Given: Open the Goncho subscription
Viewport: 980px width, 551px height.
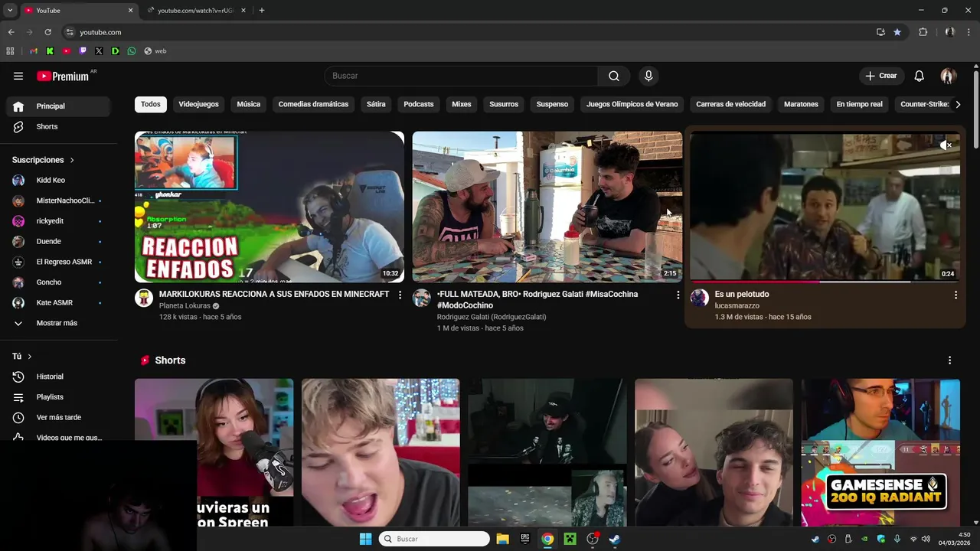Looking at the screenshot, I should (58, 282).
